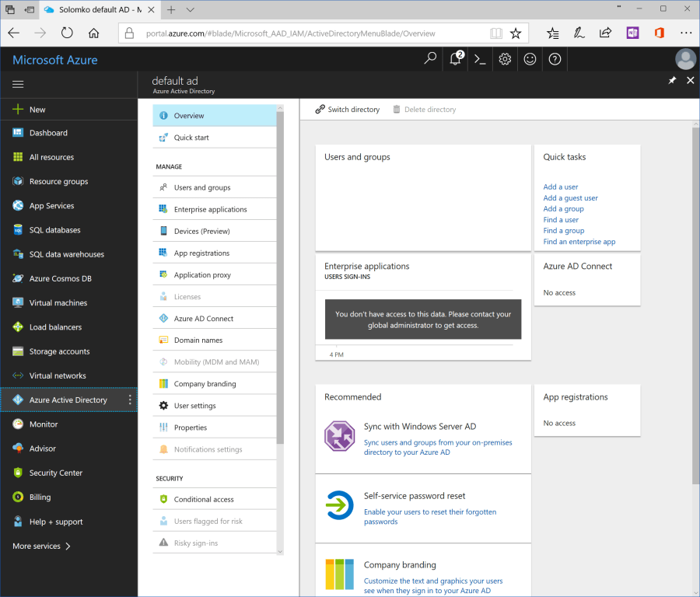Open Conditional access
Viewport: 700px width, 597px height.
click(x=215, y=499)
